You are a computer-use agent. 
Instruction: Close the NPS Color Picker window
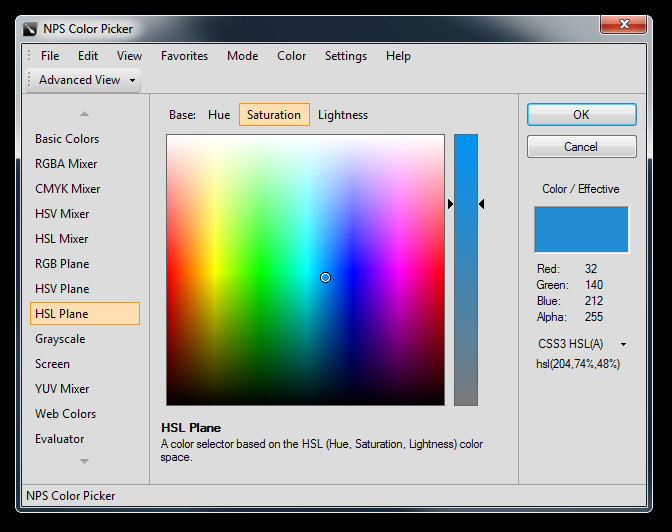coord(623,24)
